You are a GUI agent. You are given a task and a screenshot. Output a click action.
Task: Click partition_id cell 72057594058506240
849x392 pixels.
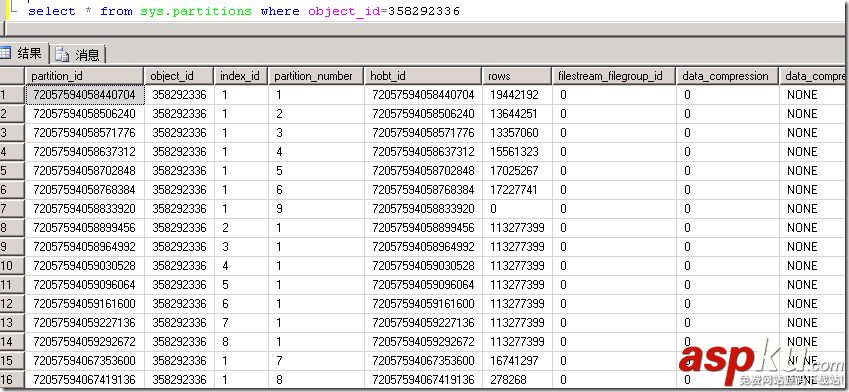pyautogui.click(x=84, y=114)
